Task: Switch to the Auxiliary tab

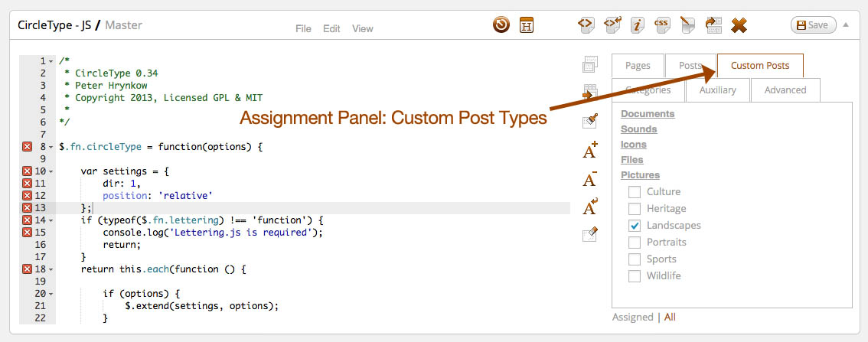Action: pyautogui.click(x=717, y=90)
